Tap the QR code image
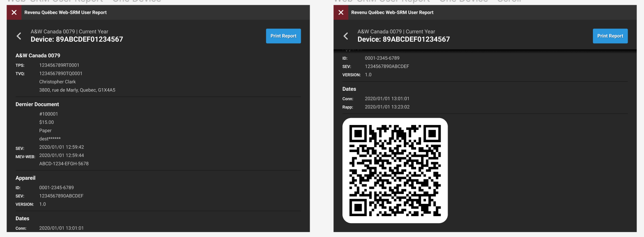Viewport: 644px width, 237px height. coord(395,170)
